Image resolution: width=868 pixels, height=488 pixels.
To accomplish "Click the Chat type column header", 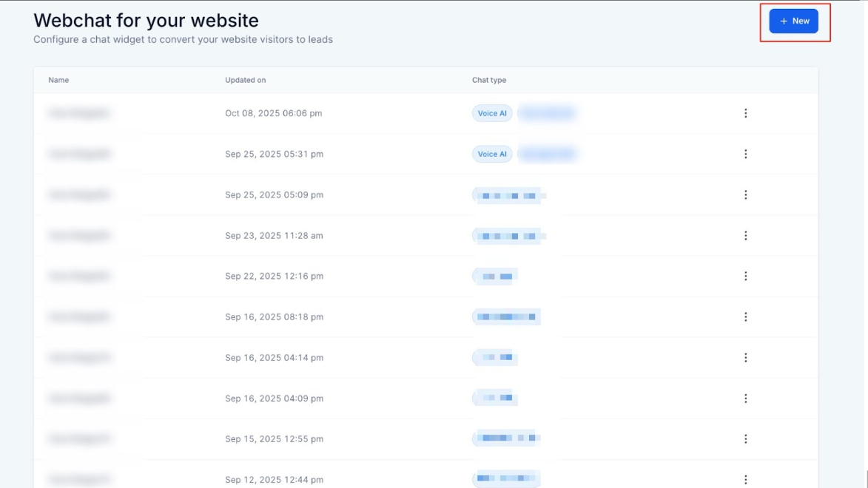I will (x=489, y=80).
